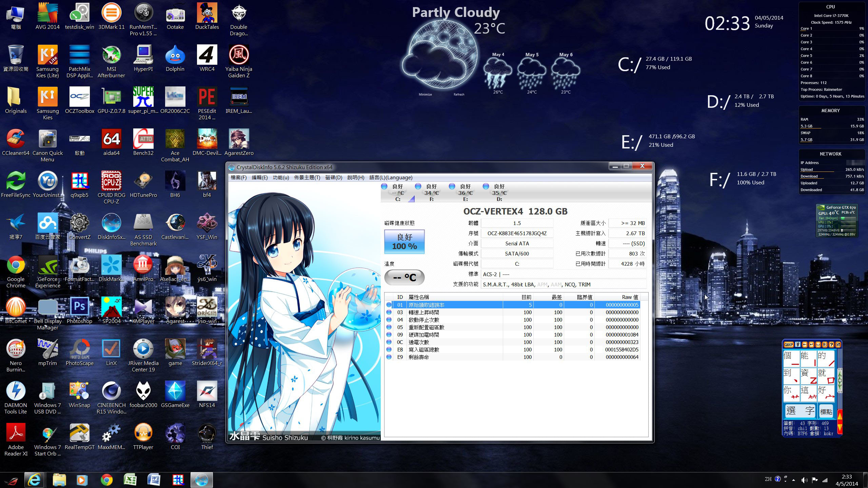868x488 pixels.
Task: Select drive E: 36 °C disk tab
Action: click(465, 192)
